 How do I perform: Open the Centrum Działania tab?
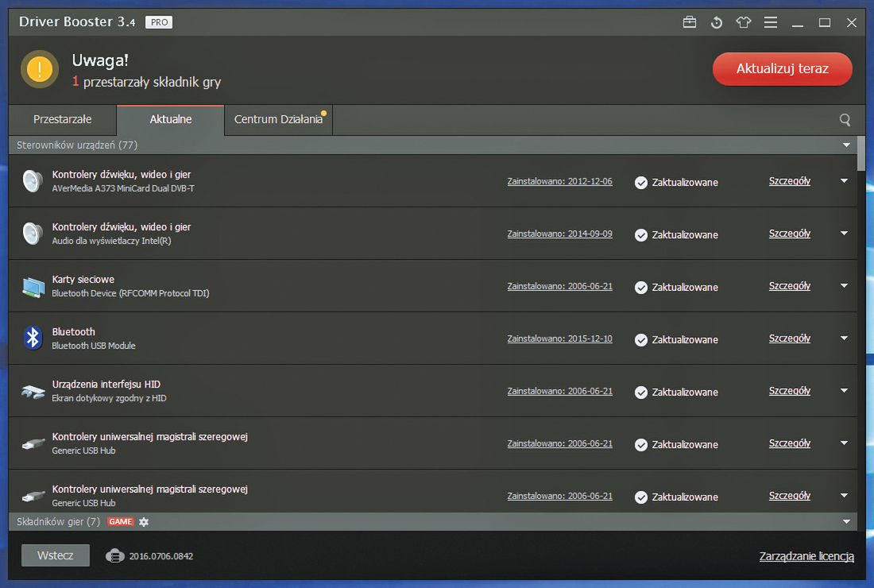[x=278, y=120]
